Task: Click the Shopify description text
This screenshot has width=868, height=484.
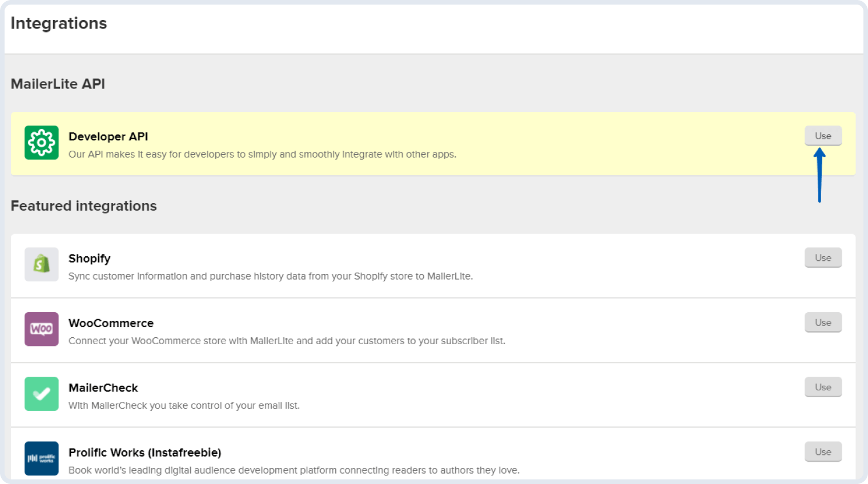Action: point(271,276)
